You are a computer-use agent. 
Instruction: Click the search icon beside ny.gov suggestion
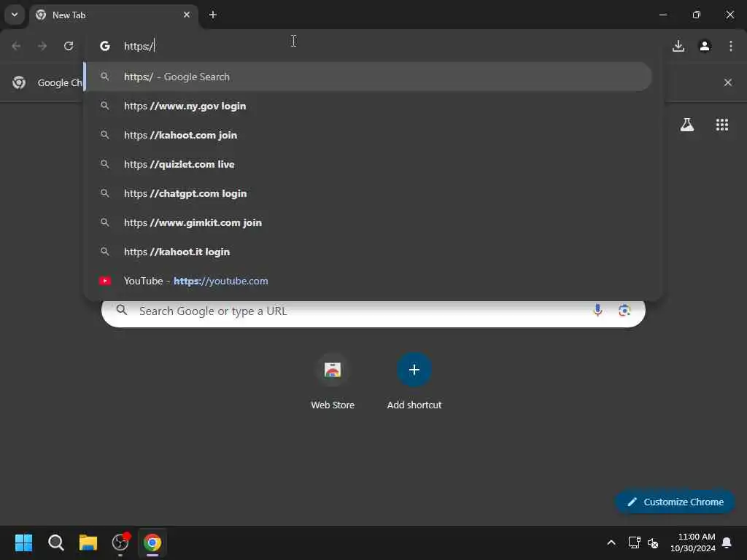(x=105, y=106)
